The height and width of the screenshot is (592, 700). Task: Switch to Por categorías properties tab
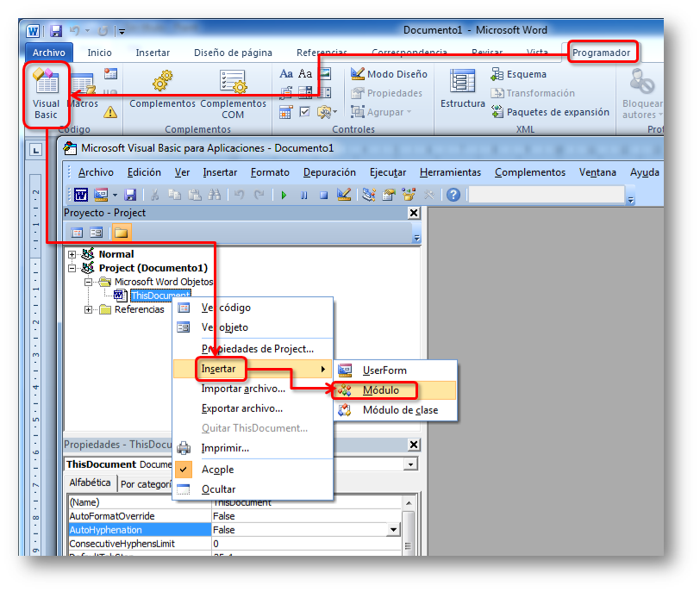tap(146, 484)
